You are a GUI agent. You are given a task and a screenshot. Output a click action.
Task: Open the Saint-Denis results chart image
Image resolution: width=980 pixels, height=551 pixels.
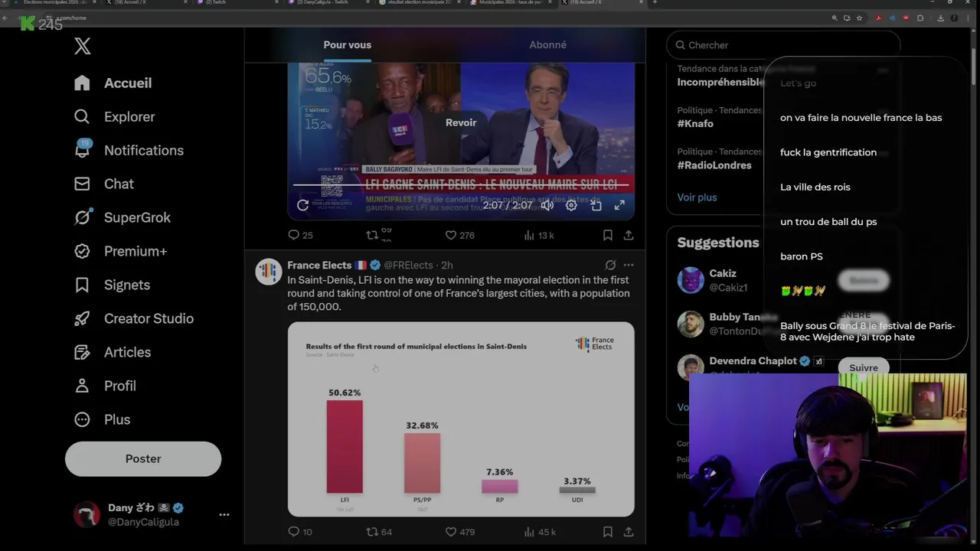click(461, 419)
